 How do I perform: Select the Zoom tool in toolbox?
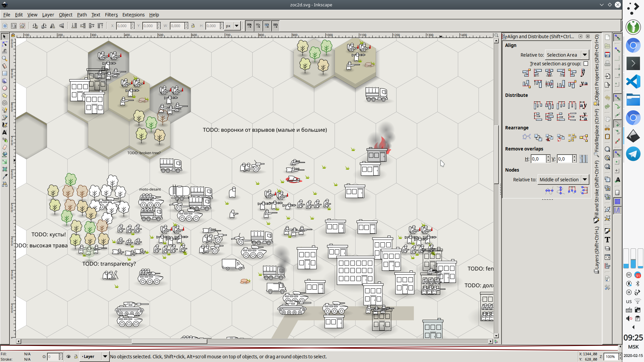(5, 59)
